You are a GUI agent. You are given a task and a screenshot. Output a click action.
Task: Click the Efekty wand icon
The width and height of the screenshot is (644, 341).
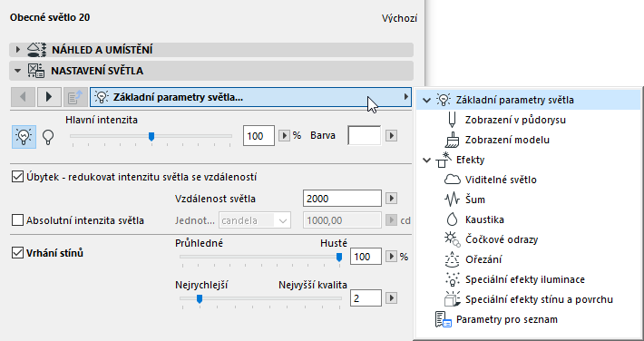444,160
